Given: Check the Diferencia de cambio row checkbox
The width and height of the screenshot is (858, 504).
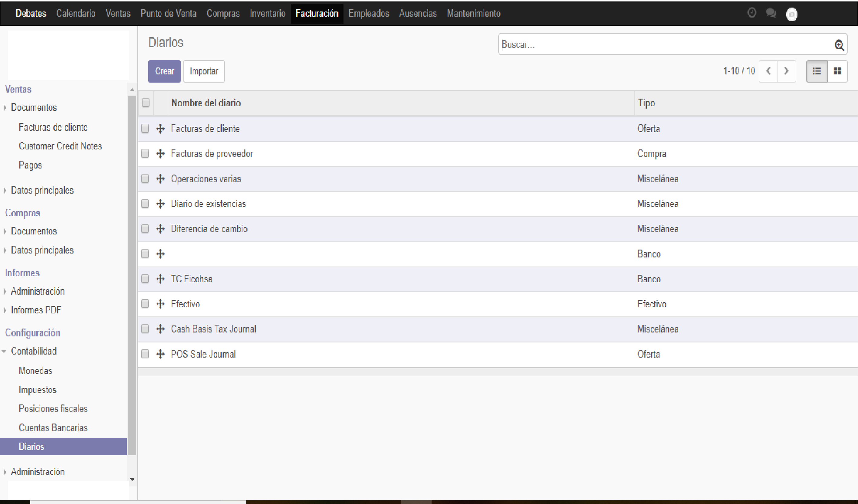Looking at the screenshot, I should (x=145, y=228).
